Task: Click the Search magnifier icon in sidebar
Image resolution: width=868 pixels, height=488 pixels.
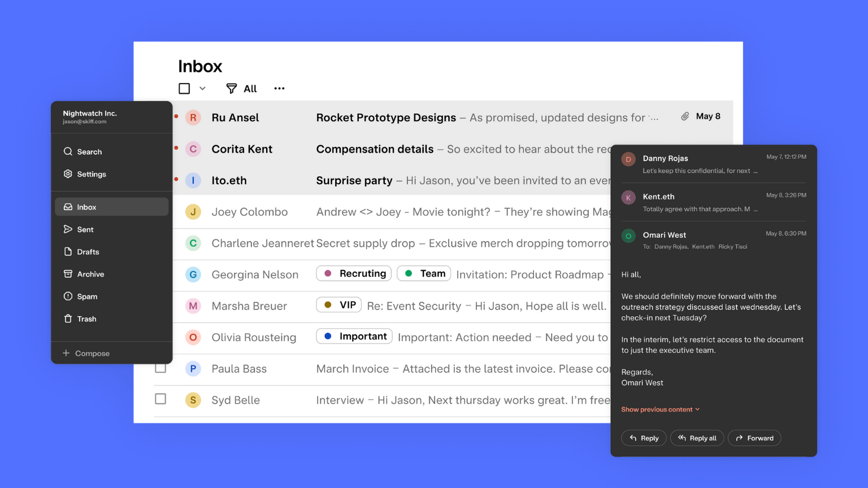Action: [68, 151]
